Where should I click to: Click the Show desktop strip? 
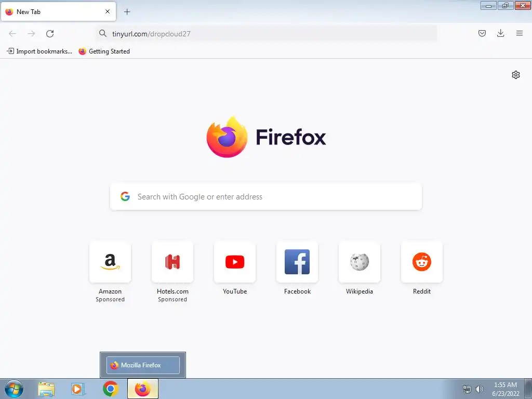[528, 389]
